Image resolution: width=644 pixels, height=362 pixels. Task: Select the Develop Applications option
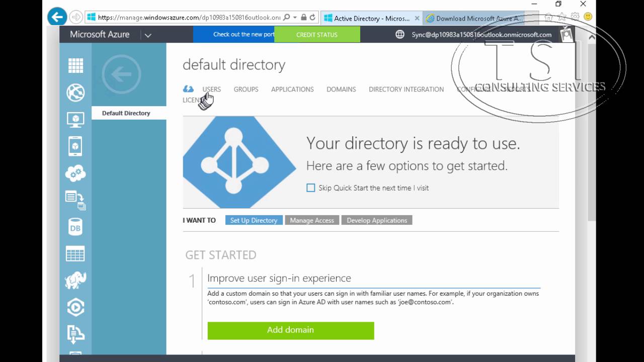click(377, 220)
